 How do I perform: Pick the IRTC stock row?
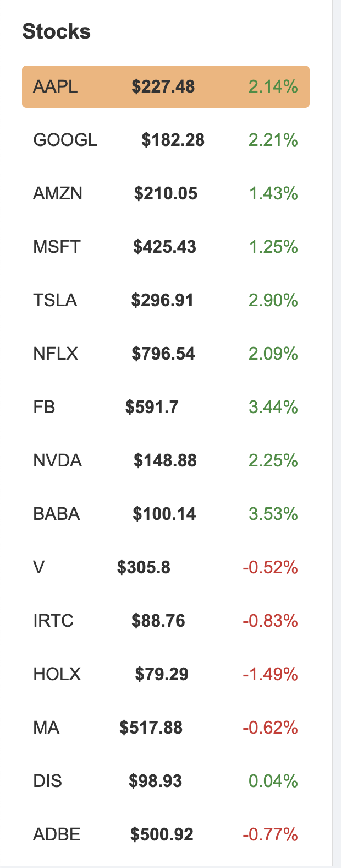point(165,621)
